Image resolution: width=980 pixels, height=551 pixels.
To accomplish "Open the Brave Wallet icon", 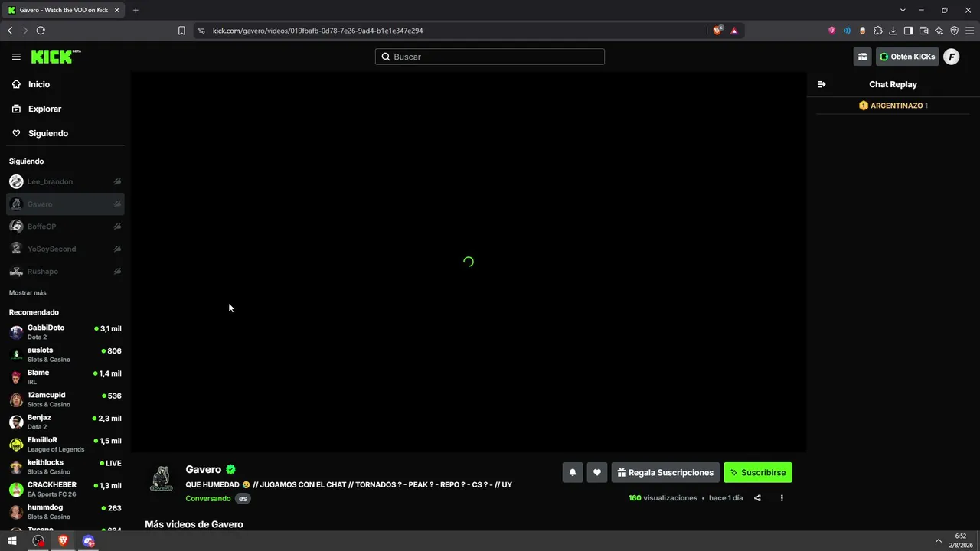I will 923,31.
